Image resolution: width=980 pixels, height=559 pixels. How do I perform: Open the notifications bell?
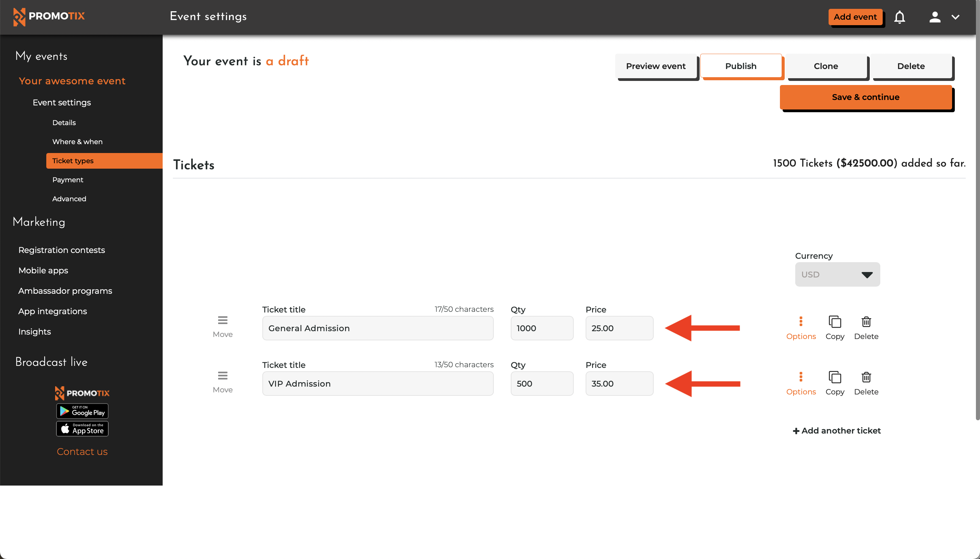(899, 17)
